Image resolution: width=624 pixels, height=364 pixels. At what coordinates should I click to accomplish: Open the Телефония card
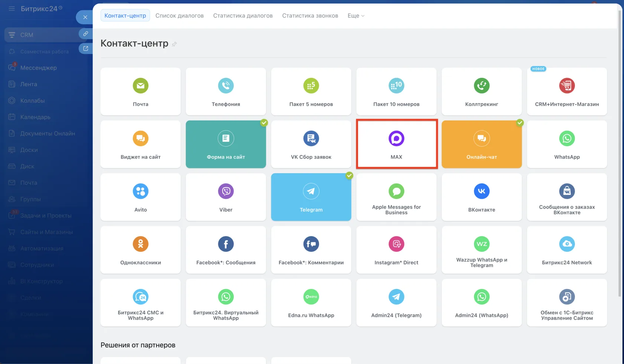[226, 91]
